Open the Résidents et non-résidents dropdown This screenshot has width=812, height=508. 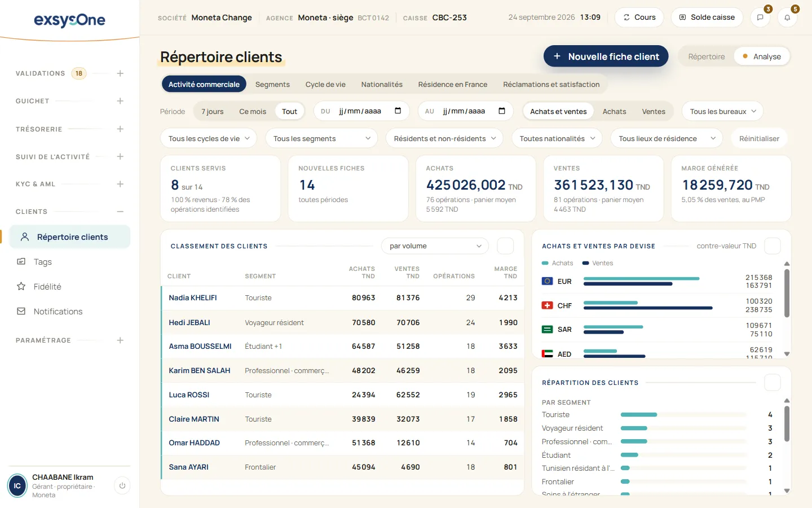[x=444, y=138]
